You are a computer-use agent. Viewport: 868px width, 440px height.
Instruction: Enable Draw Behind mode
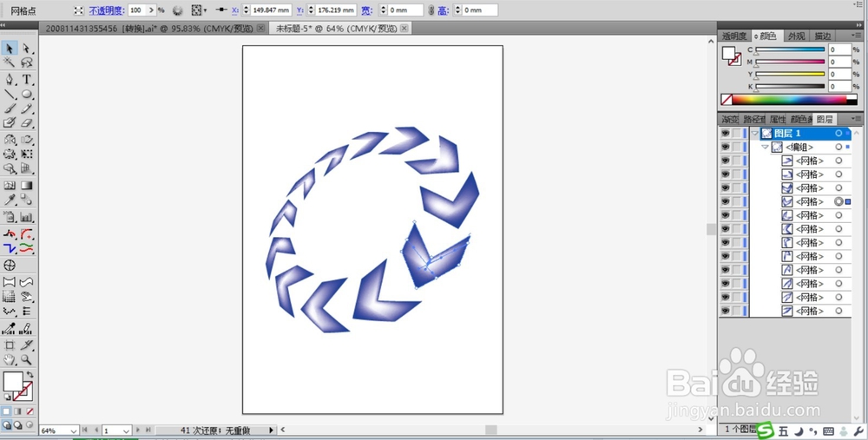tap(17, 425)
